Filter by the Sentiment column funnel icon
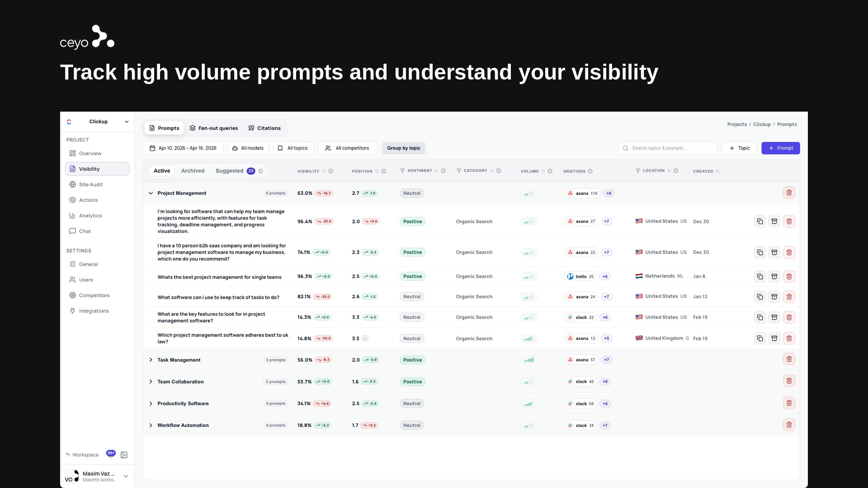The height and width of the screenshot is (488, 868). 402,171
